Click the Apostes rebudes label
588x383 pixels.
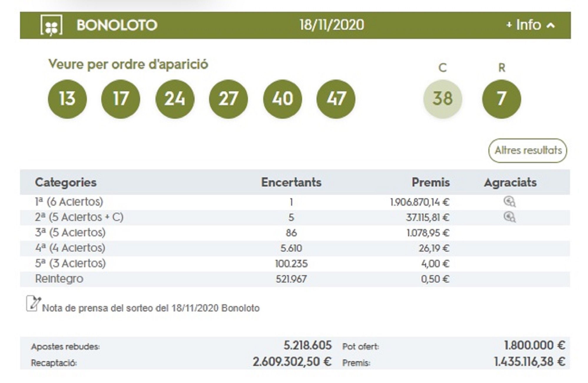pyautogui.click(x=65, y=346)
